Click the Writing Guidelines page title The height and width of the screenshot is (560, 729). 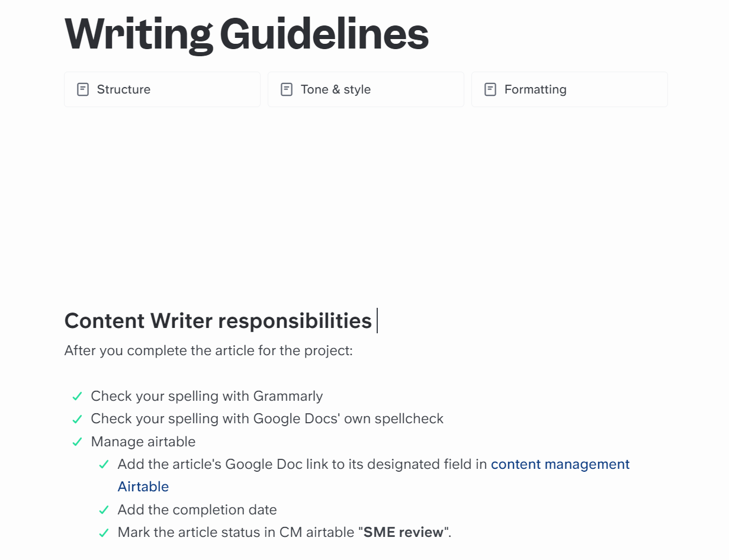246,34
